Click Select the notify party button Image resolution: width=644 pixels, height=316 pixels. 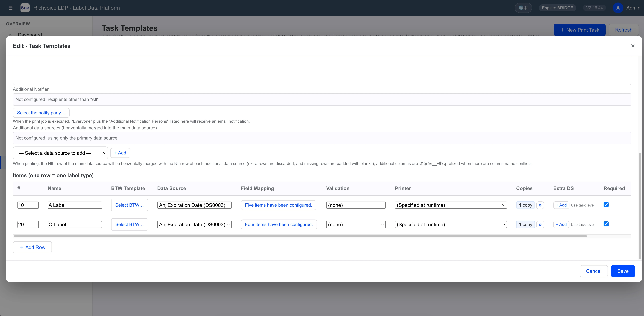pyautogui.click(x=41, y=113)
